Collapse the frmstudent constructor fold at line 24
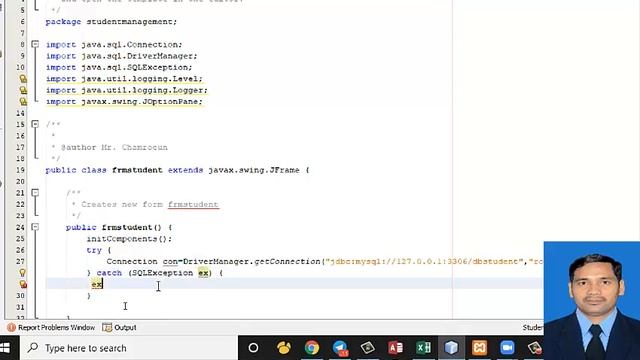 [x=35, y=227]
